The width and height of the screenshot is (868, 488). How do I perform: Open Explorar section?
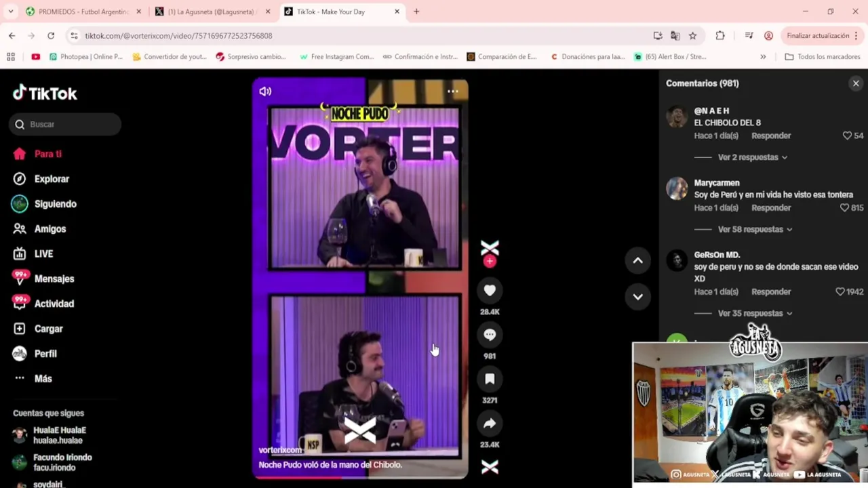pos(41,179)
